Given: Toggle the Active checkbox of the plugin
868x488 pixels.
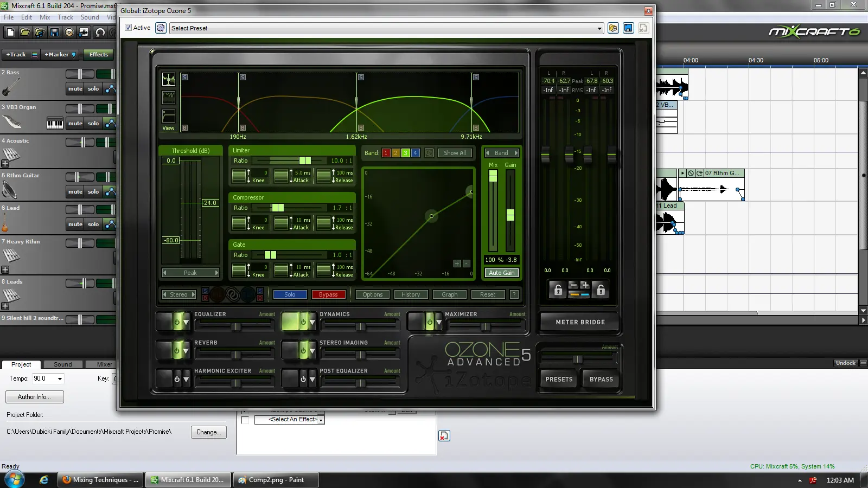Looking at the screenshot, I should [x=128, y=28].
